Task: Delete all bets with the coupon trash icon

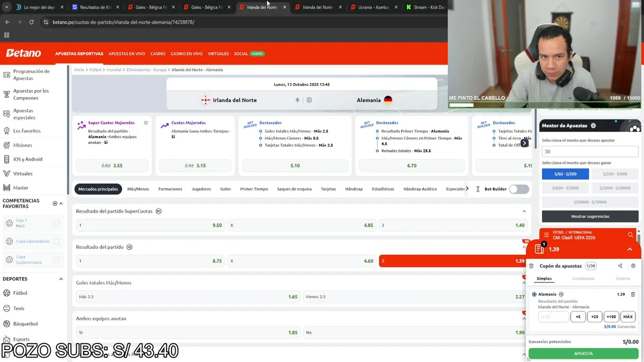Action: tap(531, 266)
